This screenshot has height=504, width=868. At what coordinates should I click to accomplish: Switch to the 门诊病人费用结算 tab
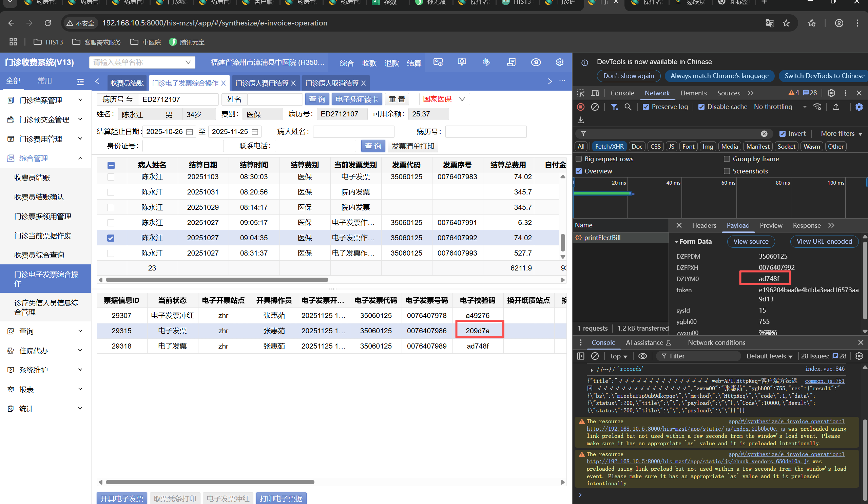(262, 83)
